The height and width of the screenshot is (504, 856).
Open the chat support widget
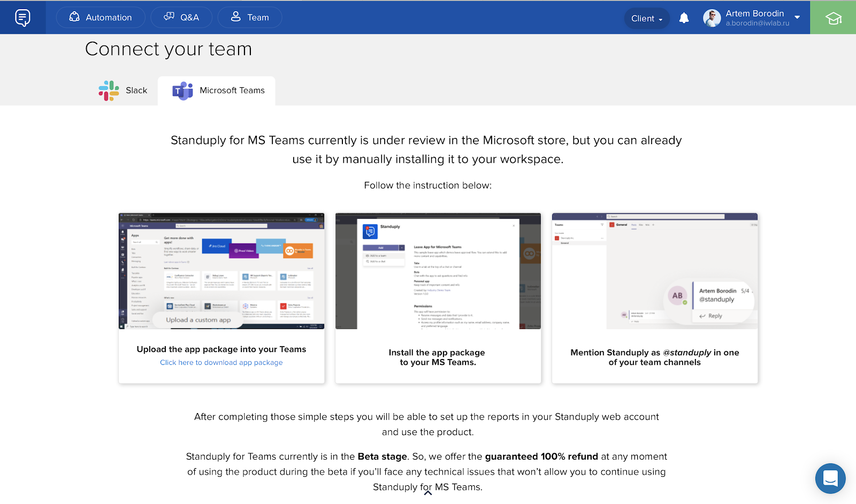[830, 478]
